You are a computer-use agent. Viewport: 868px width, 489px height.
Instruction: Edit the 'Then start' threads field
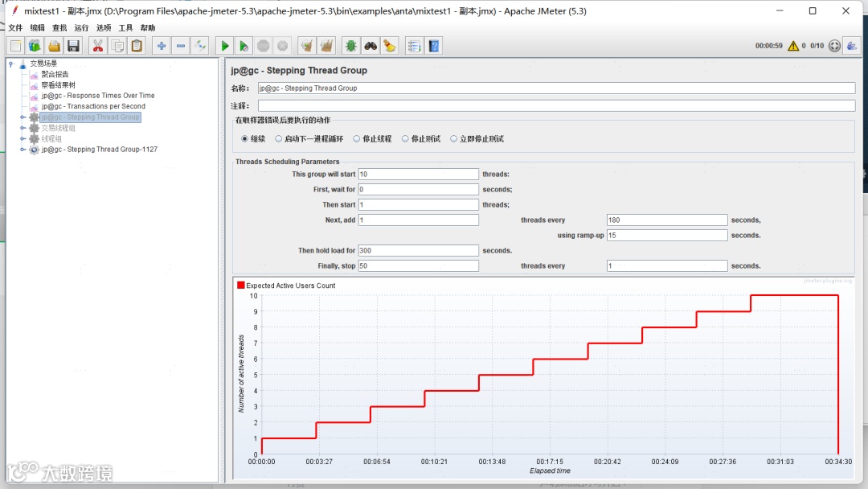tap(419, 205)
